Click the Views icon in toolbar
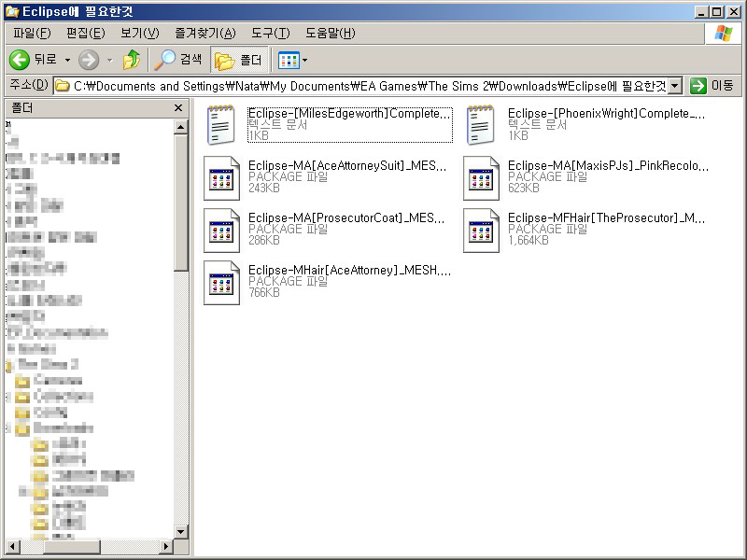This screenshot has height=560, width=747. (x=289, y=60)
